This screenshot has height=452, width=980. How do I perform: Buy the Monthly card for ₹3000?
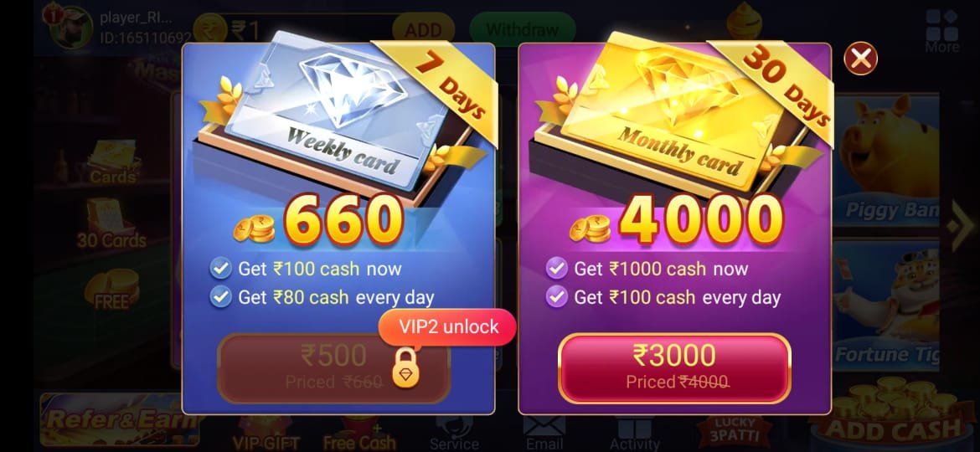point(675,368)
